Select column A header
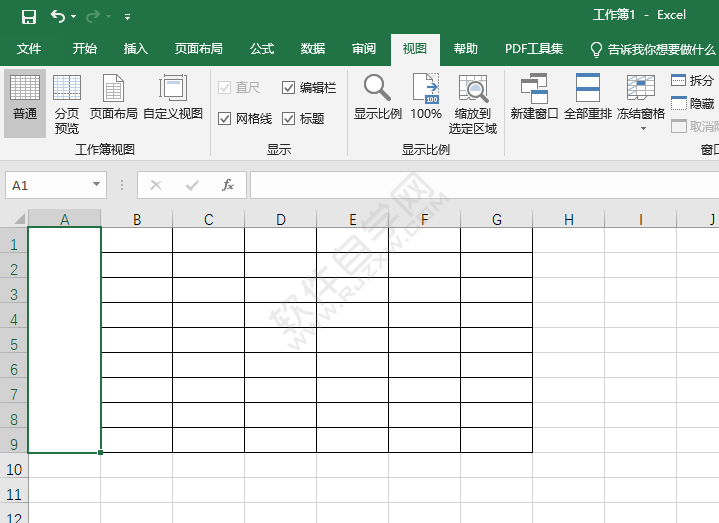Image resolution: width=719 pixels, height=523 pixels. pos(65,219)
